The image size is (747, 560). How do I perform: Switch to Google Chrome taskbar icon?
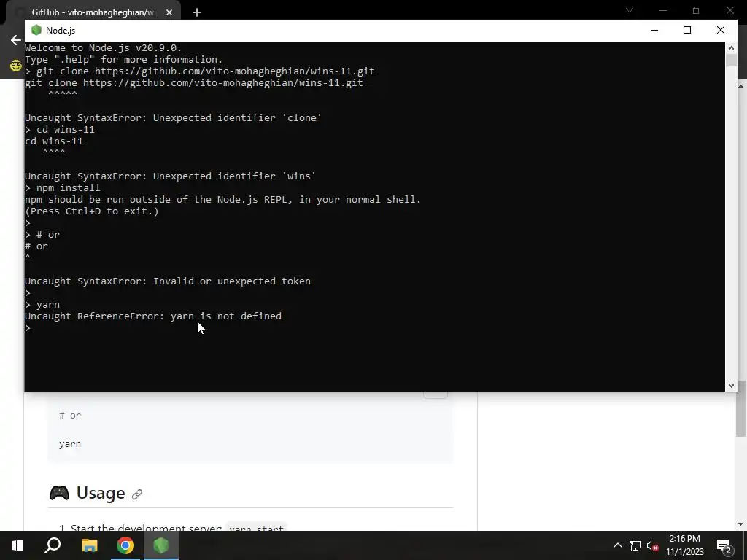pos(125,545)
